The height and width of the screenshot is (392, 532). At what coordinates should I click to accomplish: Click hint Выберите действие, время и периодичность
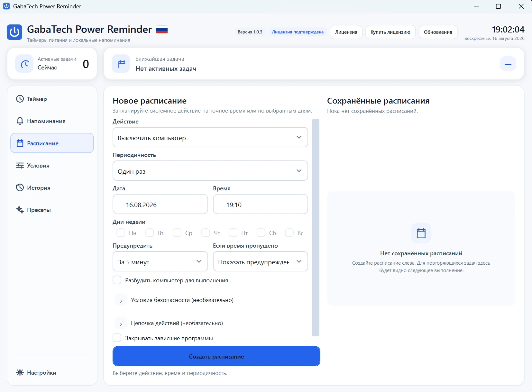(x=170, y=373)
